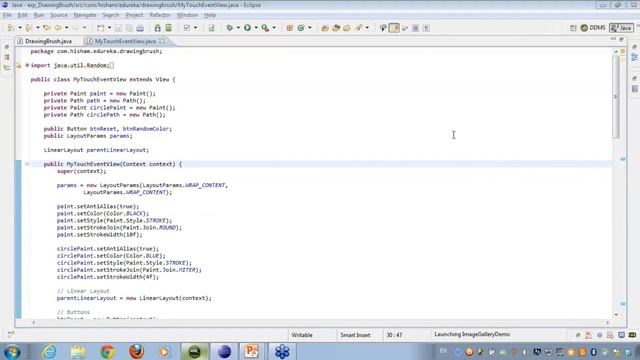Image resolution: width=640 pixels, height=360 pixels.
Task: Expand the folded import java.util.Random block
Action: coord(27,65)
